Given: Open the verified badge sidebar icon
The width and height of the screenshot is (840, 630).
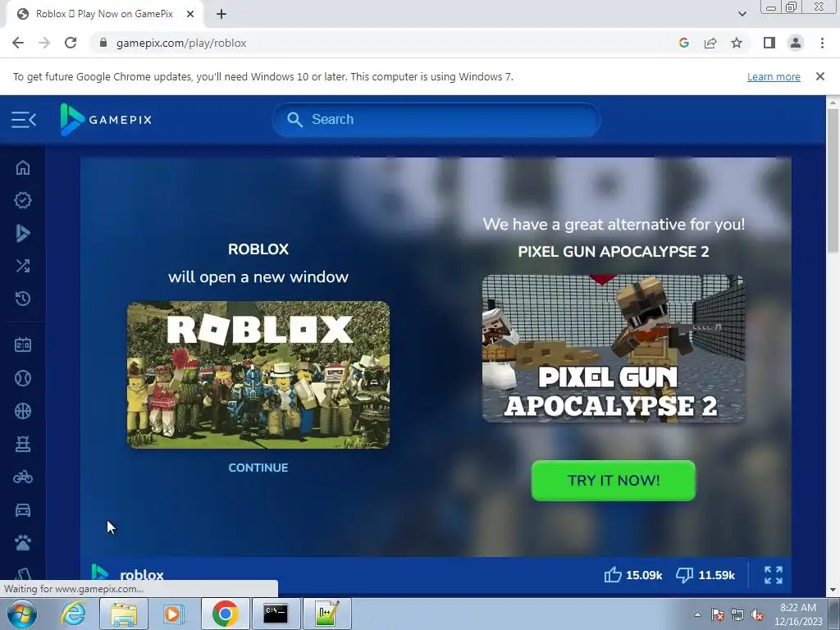Looking at the screenshot, I should [x=22, y=200].
